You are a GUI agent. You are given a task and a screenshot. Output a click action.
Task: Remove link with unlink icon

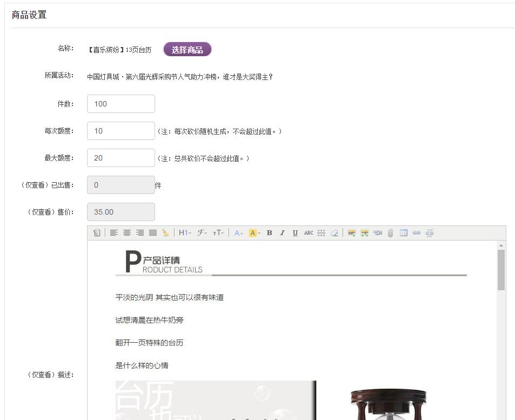tap(430, 233)
